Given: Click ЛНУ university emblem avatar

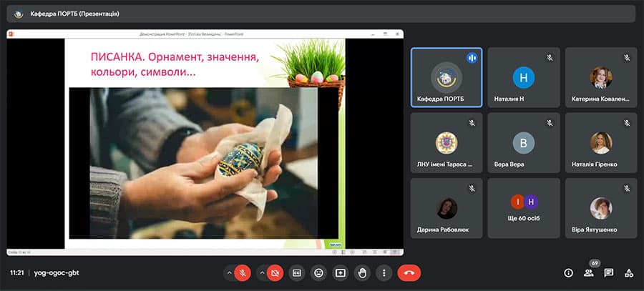Looking at the screenshot, I should point(447,143).
